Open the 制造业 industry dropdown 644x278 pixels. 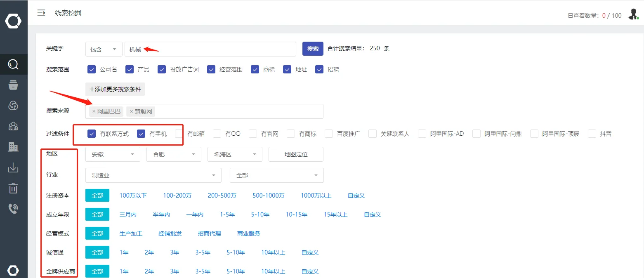click(x=153, y=175)
